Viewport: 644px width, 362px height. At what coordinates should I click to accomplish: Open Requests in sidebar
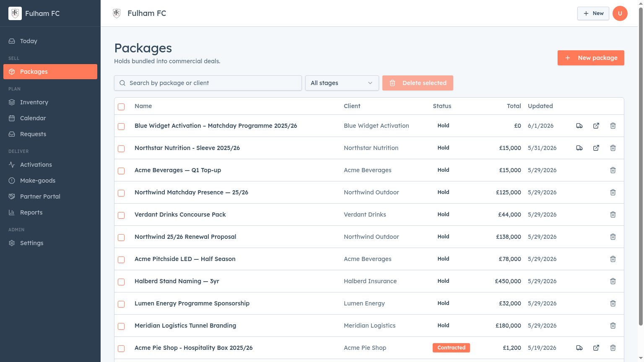(50, 134)
